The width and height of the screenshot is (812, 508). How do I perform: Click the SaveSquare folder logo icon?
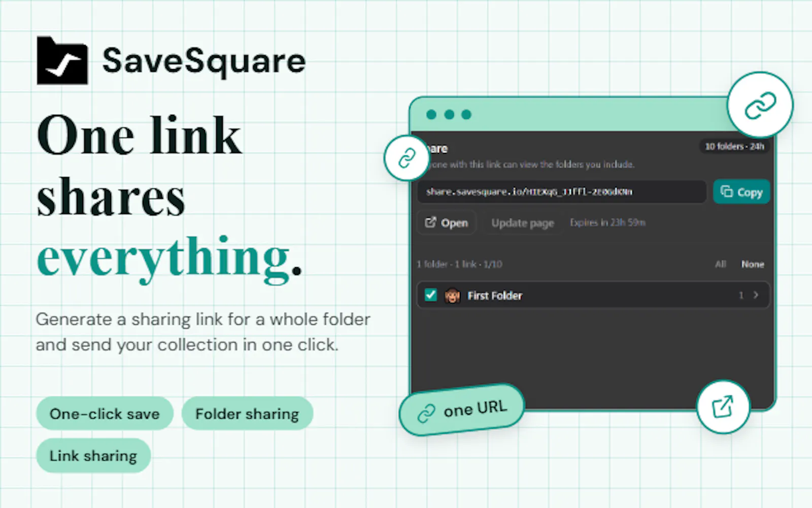tap(62, 60)
